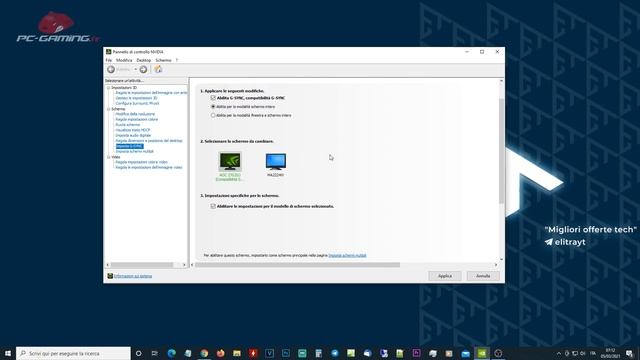Click the NVIDIA icon in the title bar
640x360 pixels.
pos(109,52)
